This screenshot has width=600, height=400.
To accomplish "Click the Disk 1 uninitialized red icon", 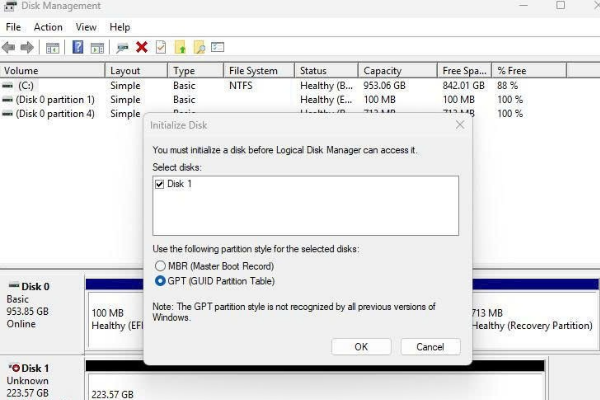I will pos(14,368).
